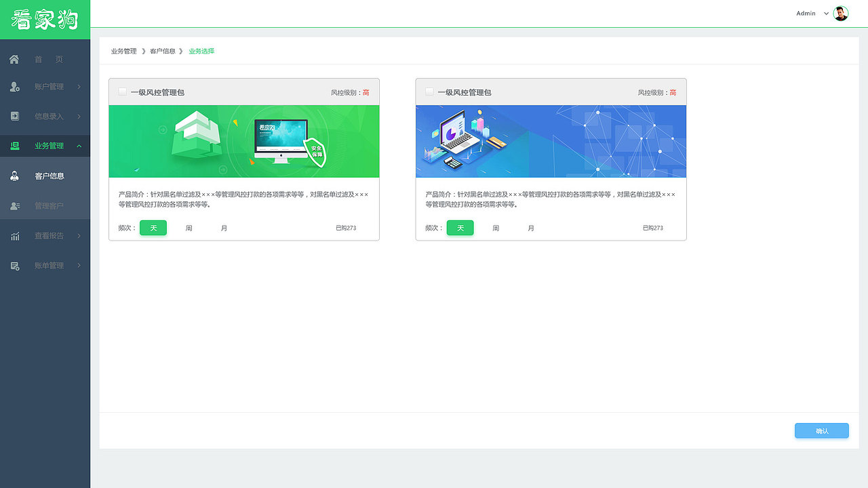Click the 管理客户 person-list icon
The height and width of the screenshot is (488, 868).
coord(14,205)
